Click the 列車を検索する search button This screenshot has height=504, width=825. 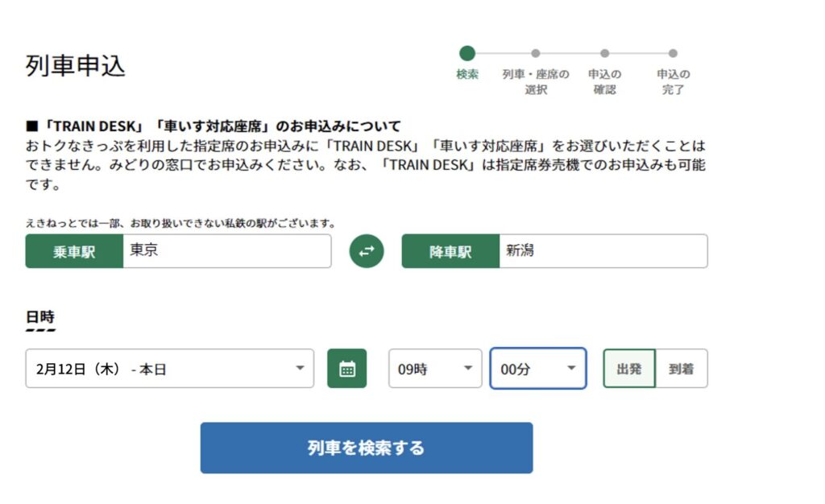(x=367, y=448)
